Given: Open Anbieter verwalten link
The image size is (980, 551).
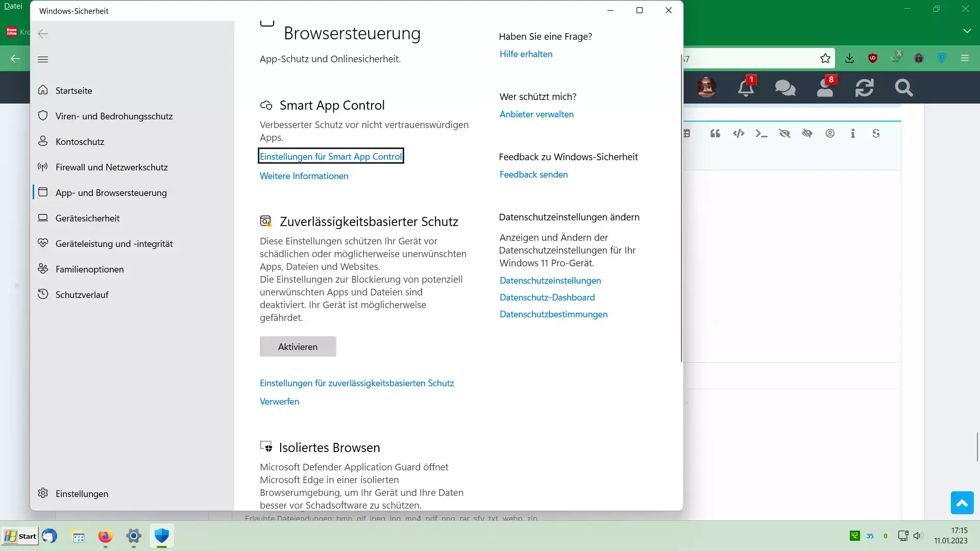Looking at the screenshot, I should (536, 114).
